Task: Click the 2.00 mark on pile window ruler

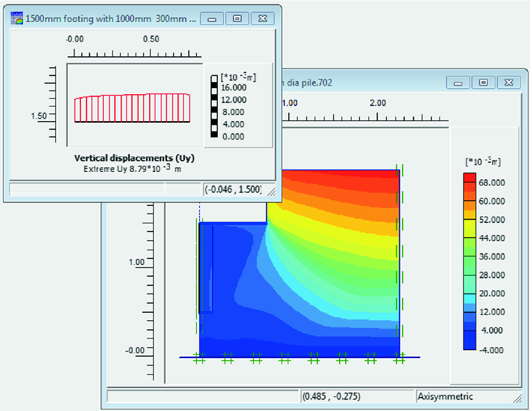Action: [x=377, y=103]
